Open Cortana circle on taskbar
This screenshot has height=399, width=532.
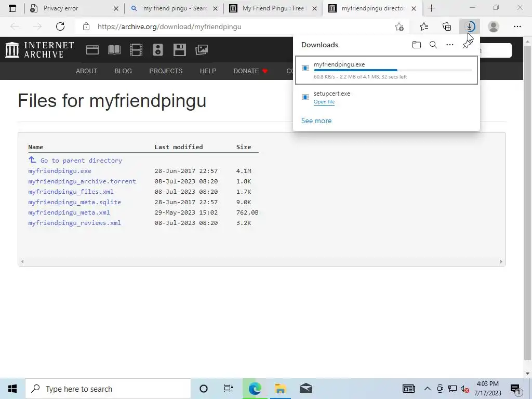(204, 389)
